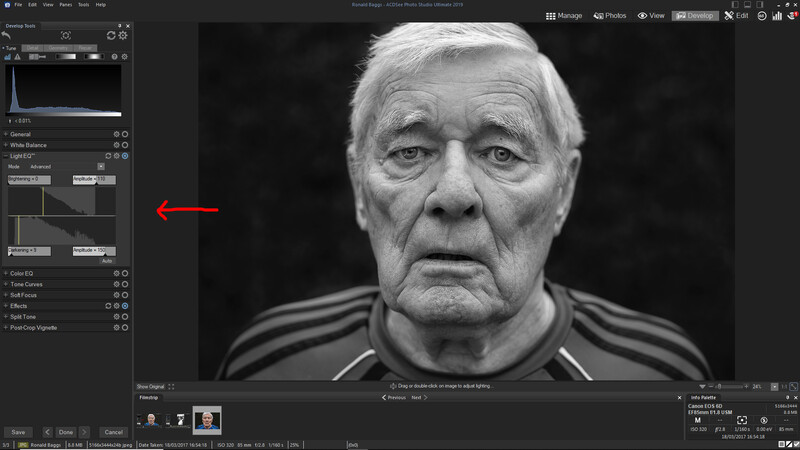This screenshot has height=450, width=800.
Task: Toggle the exposure warning triangle icon
Action: click(x=17, y=57)
